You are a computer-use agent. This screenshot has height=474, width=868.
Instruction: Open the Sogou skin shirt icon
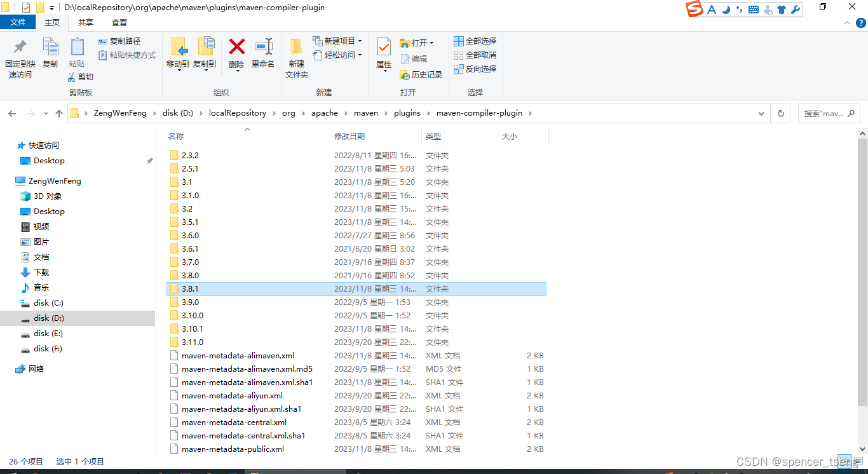782,10
